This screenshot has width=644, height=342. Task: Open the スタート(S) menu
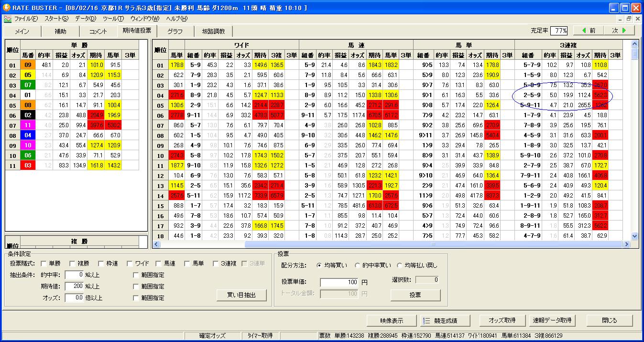(56, 19)
